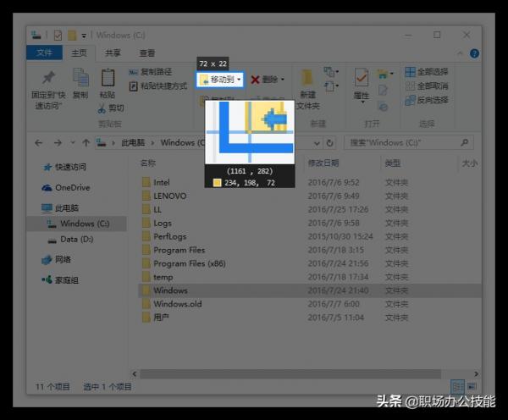Select Homegroup (家庭组) in sidebar
The height and width of the screenshot is (420, 508).
60,280
